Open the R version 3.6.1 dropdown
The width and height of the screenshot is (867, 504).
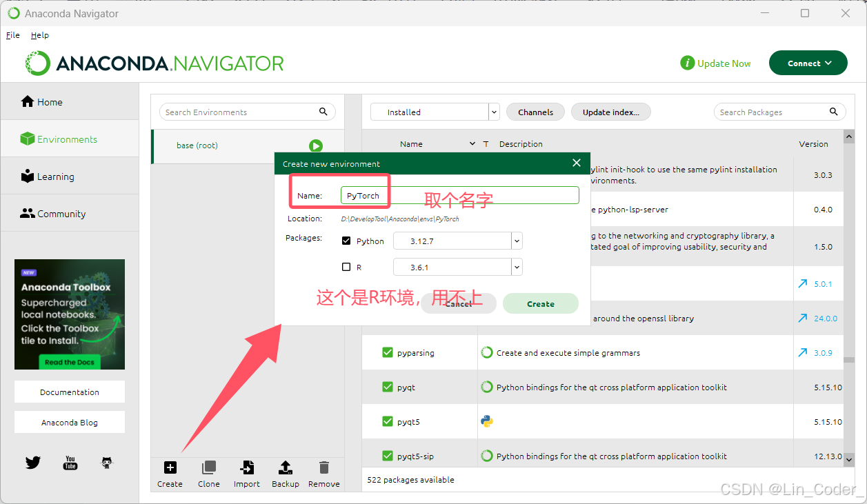(517, 267)
